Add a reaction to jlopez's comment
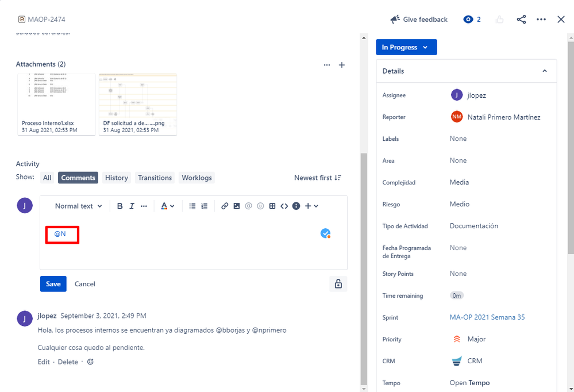The height and width of the screenshot is (392, 574). tap(90, 362)
